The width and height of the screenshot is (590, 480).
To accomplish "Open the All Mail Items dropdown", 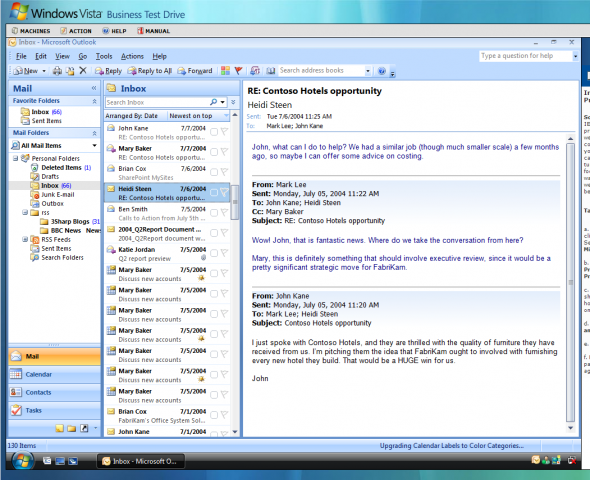I will click(x=94, y=146).
